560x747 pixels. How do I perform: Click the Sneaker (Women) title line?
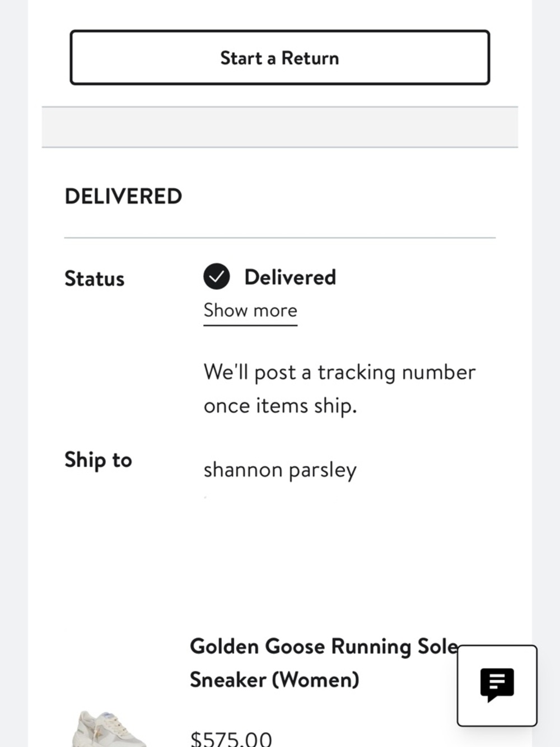click(274, 680)
